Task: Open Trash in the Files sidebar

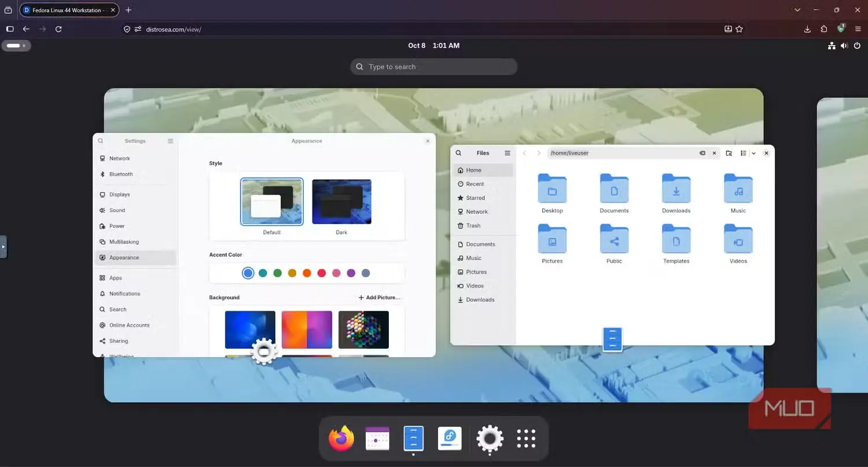Action: point(483,226)
